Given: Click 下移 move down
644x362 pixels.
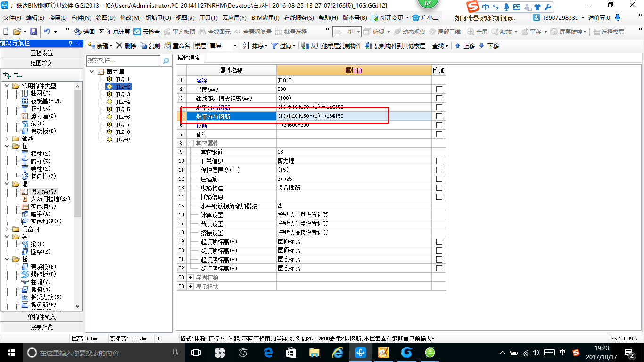Looking at the screenshot, I should [x=488, y=46].
